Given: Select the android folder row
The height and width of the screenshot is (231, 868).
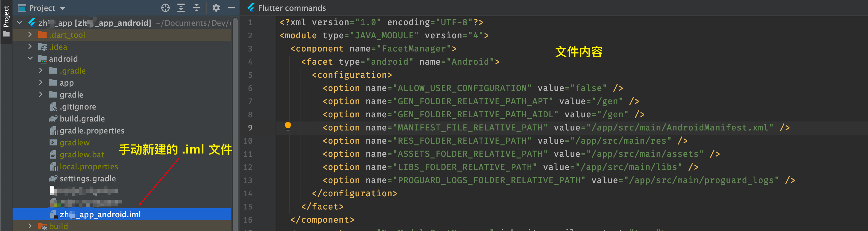Looking at the screenshot, I should (122, 59).
